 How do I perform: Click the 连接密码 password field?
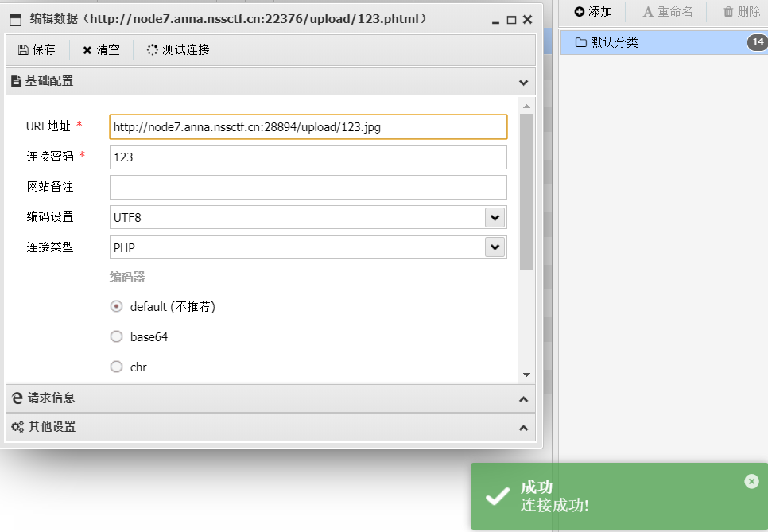[308, 157]
